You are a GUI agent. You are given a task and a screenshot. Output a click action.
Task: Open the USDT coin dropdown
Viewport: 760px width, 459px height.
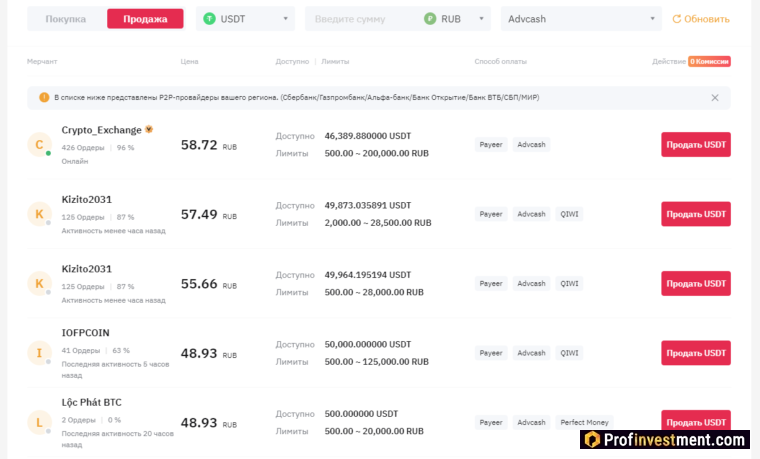245,19
